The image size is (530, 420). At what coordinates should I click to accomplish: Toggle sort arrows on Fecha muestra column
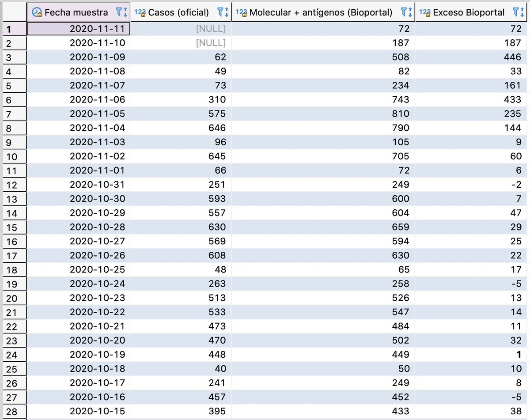[x=125, y=13]
